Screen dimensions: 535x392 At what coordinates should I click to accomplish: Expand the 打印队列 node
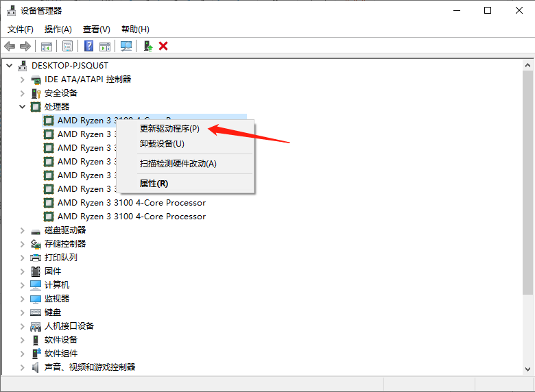[x=23, y=258]
